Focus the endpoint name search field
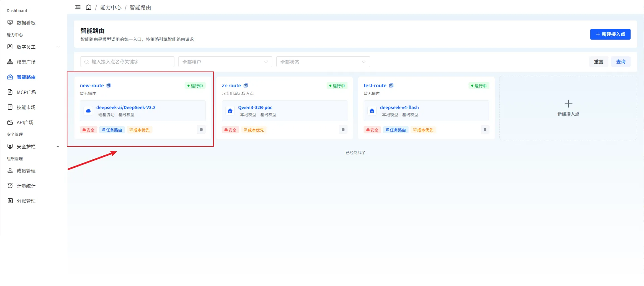 point(127,62)
